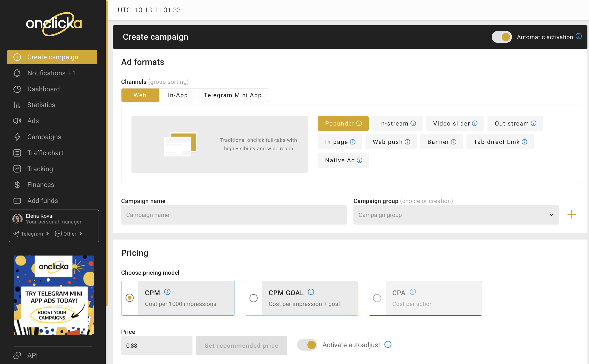Screen dimensions: 589x364
Task: Select the Web-push ad format
Action: tap(388, 142)
